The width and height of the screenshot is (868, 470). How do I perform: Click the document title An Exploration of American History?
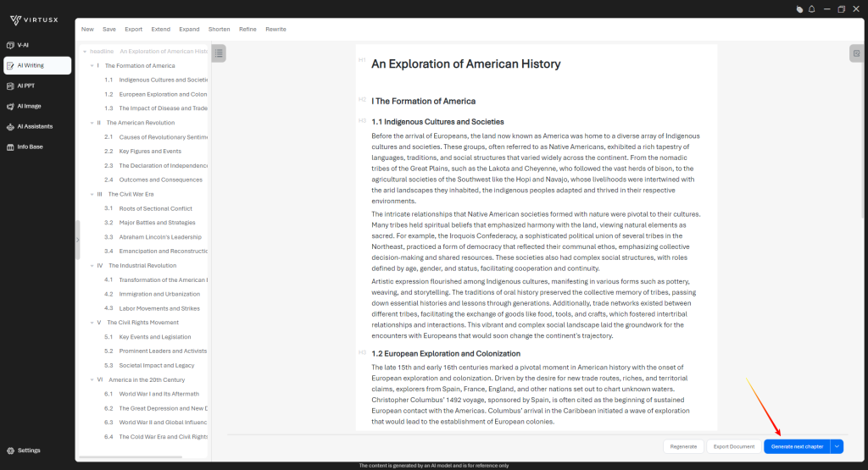point(465,64)
